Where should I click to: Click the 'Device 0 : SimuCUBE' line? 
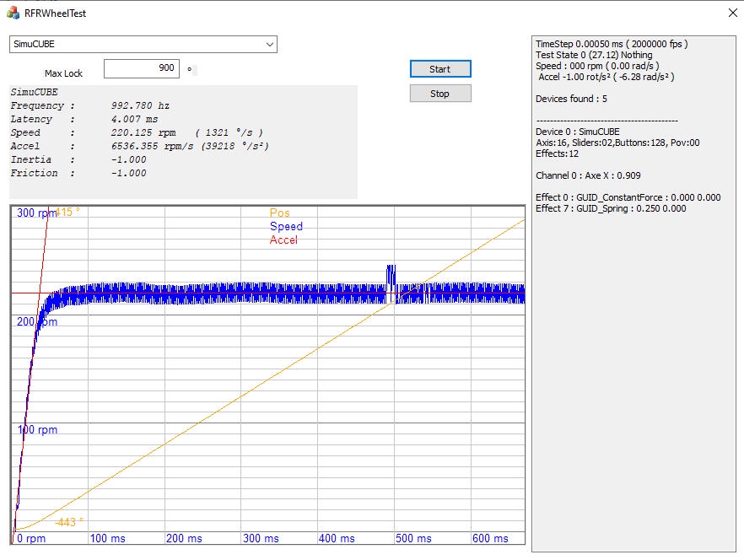[578, 132]
